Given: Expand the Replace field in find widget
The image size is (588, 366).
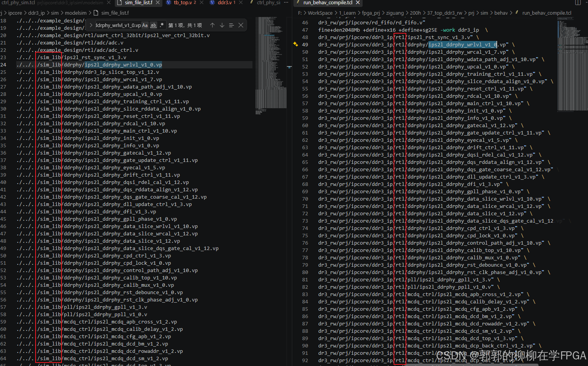Looking at the screenshot, I should pos(91,25).
